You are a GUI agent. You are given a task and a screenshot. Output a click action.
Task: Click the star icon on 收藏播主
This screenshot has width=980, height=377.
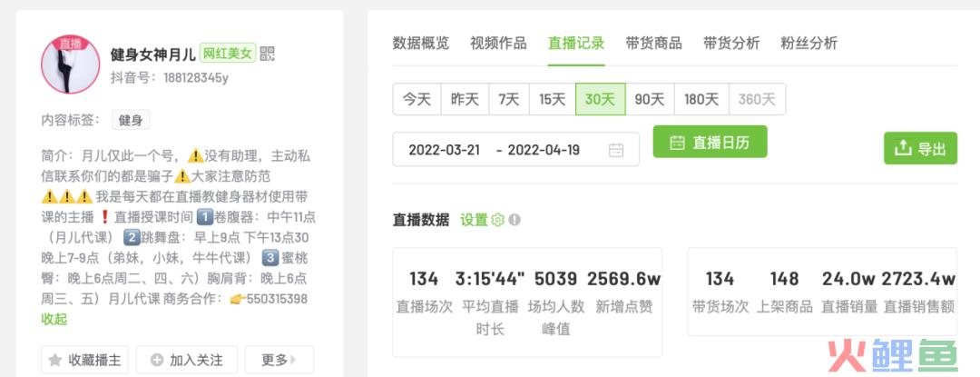pyautogui.click(x=55, y=360)
